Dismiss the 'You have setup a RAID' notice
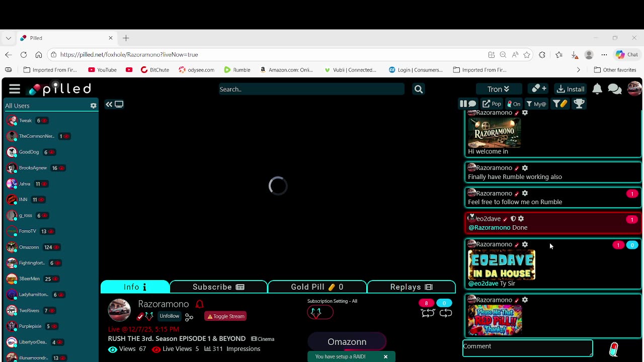Viewport: 644px width, 362px height. point(385,357)
